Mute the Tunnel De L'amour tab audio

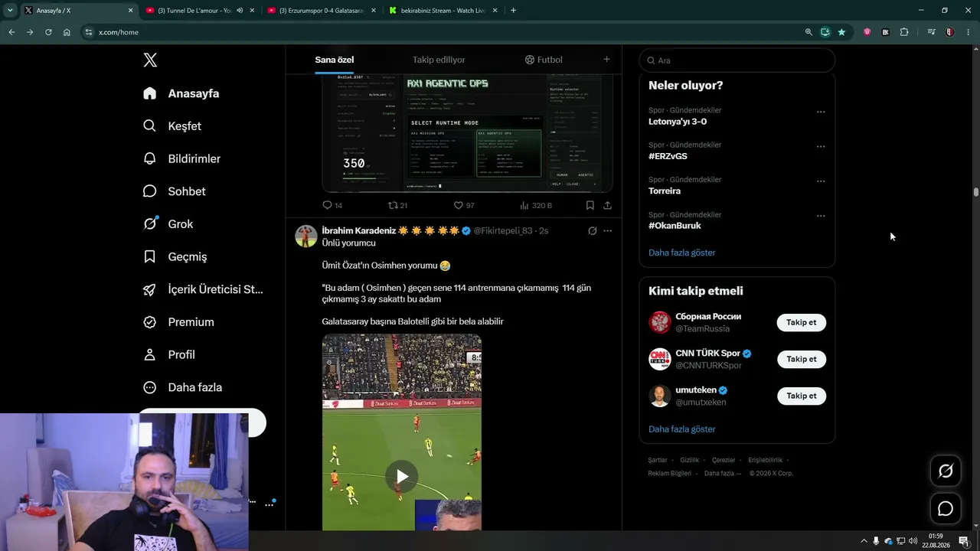click(240, 11)
